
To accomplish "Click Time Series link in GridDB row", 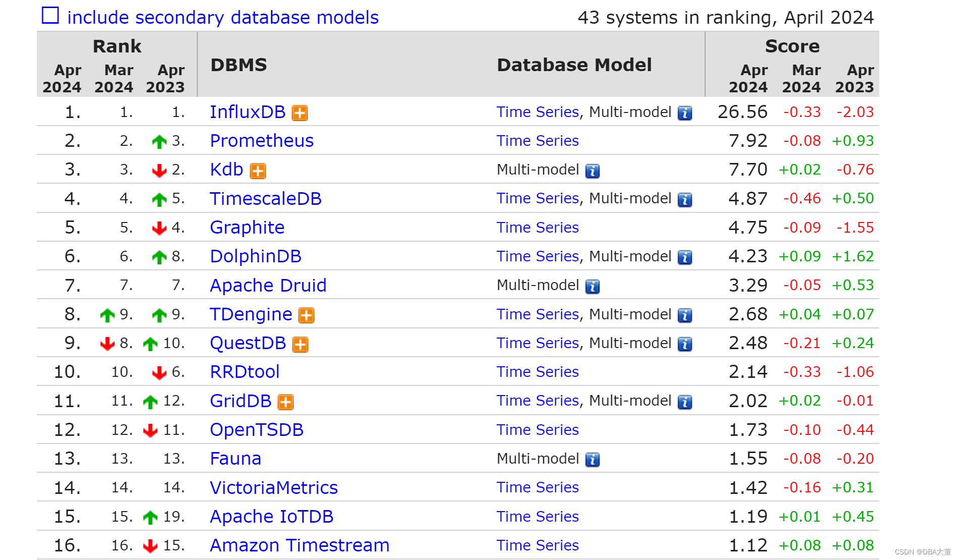I will 538,401.
